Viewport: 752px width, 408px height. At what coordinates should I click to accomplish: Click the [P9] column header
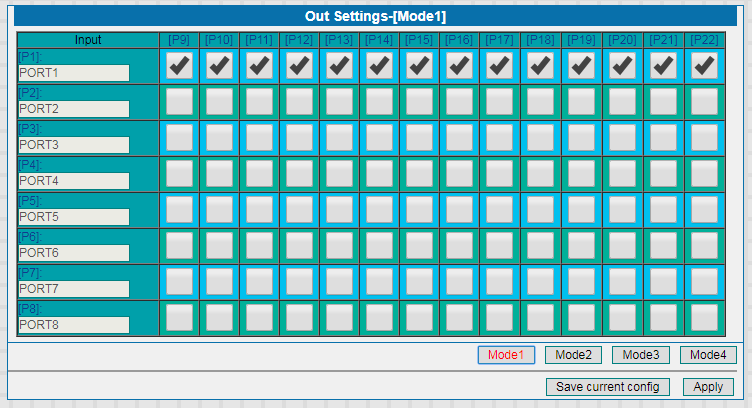pos(179,40)
